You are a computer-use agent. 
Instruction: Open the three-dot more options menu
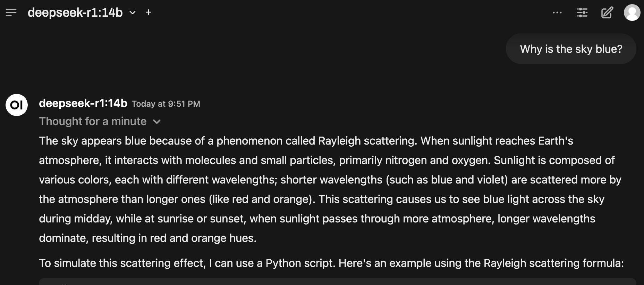557,13
